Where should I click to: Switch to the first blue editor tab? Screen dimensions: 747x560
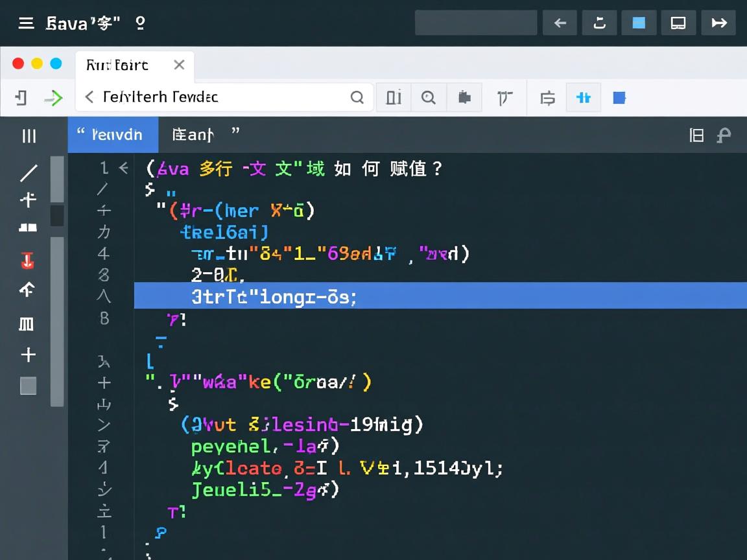coord(113,135)
